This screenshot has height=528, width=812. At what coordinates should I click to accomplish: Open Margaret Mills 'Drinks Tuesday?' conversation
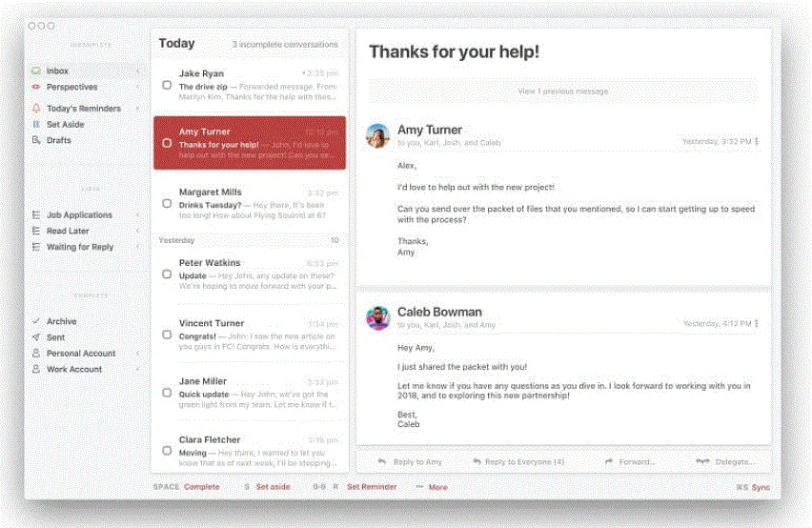(250, 203)
